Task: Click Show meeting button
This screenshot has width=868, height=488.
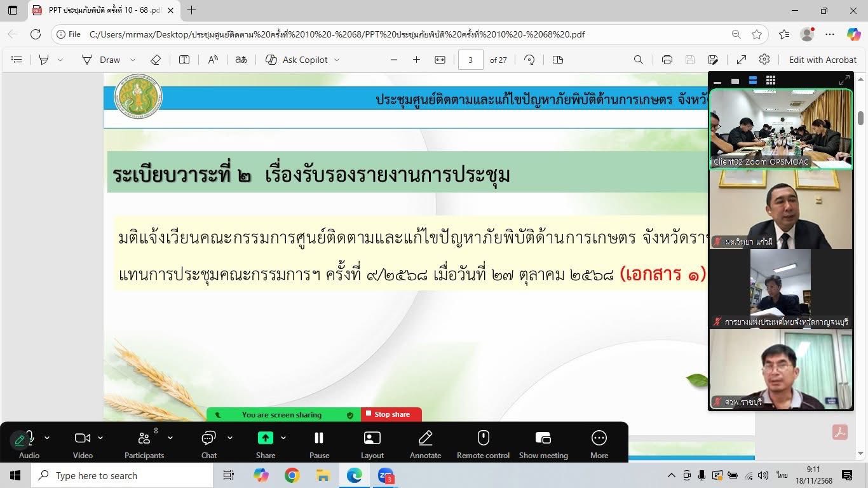Action: [543, 444]
